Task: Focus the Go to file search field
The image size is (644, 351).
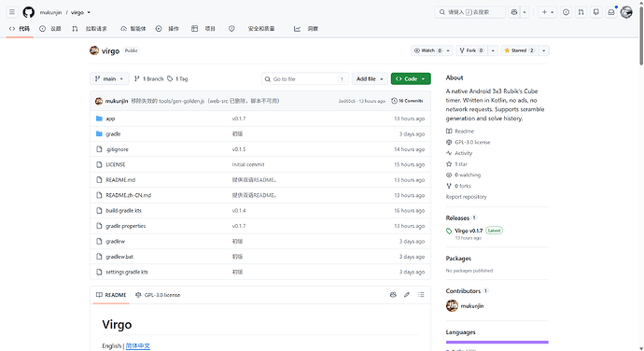Action: (x=305, y=79)
